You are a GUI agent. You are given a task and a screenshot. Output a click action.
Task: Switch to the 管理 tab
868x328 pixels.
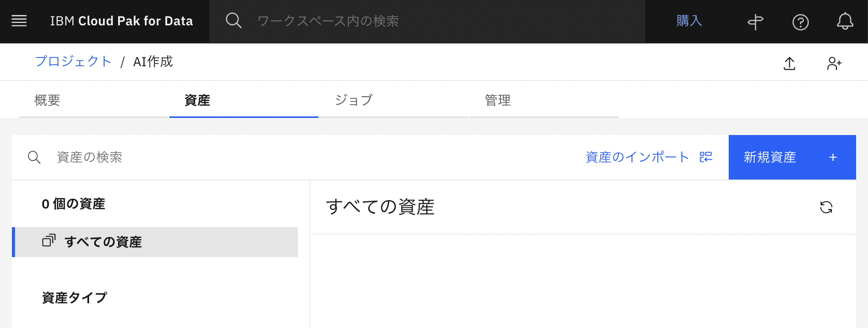tap(497, 100)
